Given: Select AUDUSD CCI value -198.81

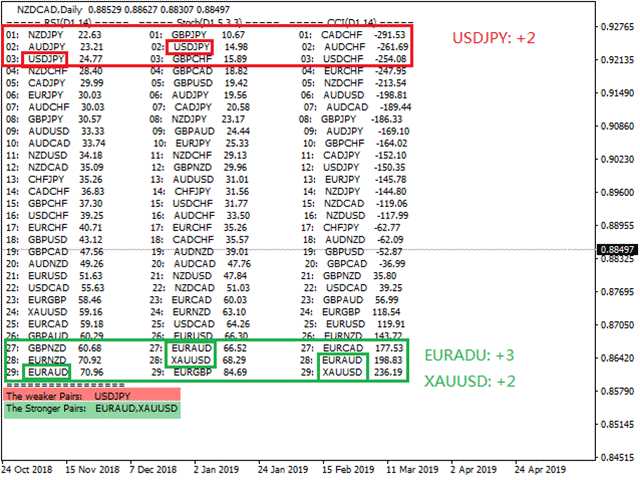Looking at the screenshot, I should click(391, 95).
